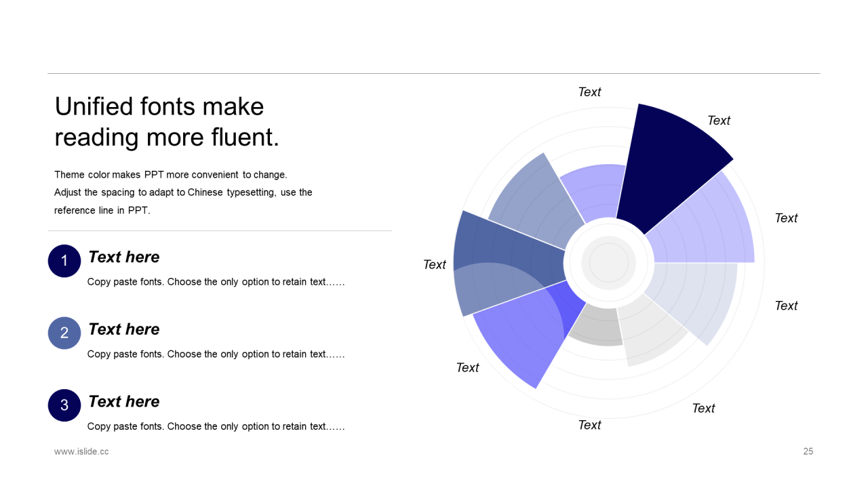Click the first 'Text here' heading
The height and width of the screenshot is (488, 868).
(x=124, y=257)
